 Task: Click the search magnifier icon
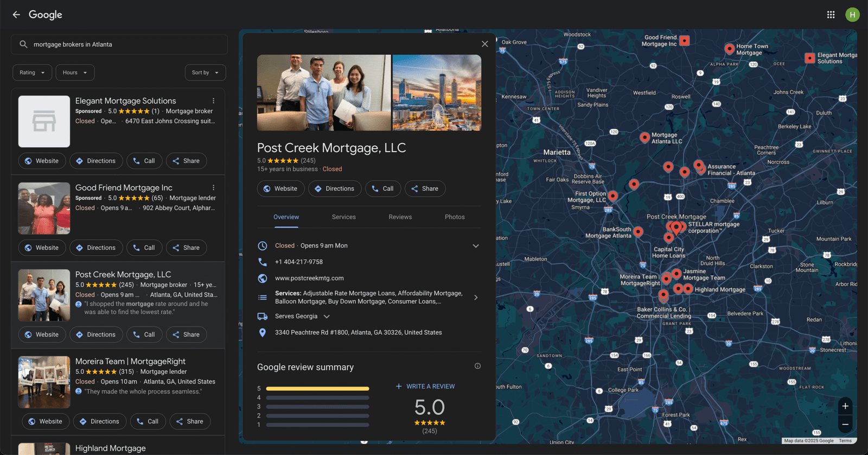[23, 45]
